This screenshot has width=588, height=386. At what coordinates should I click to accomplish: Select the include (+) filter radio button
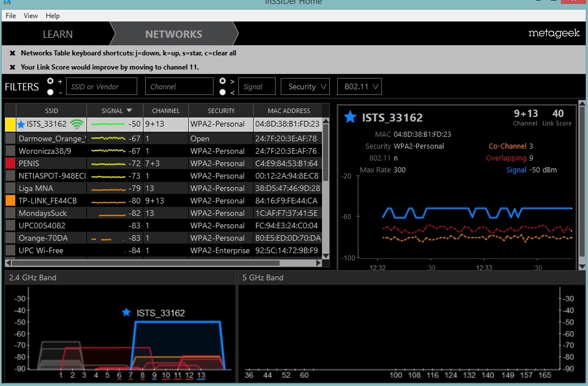click(50, 81)
